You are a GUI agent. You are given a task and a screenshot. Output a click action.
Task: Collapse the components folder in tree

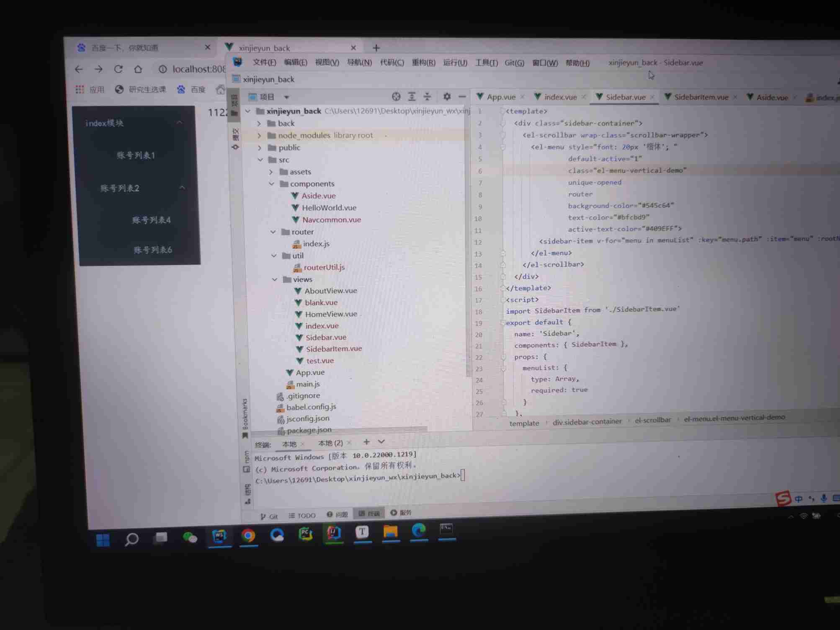coord(272,183)
